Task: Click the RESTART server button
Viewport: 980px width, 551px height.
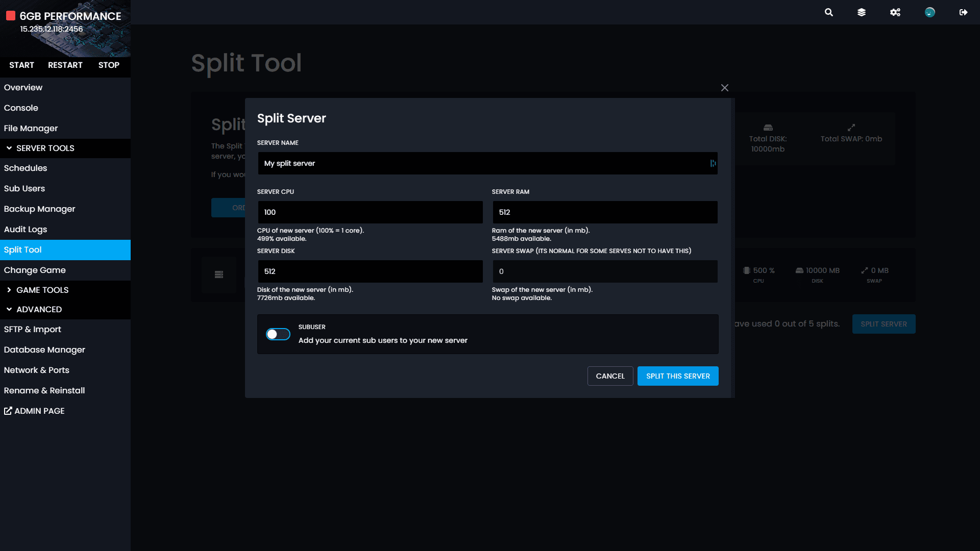Action: (65, 65)
